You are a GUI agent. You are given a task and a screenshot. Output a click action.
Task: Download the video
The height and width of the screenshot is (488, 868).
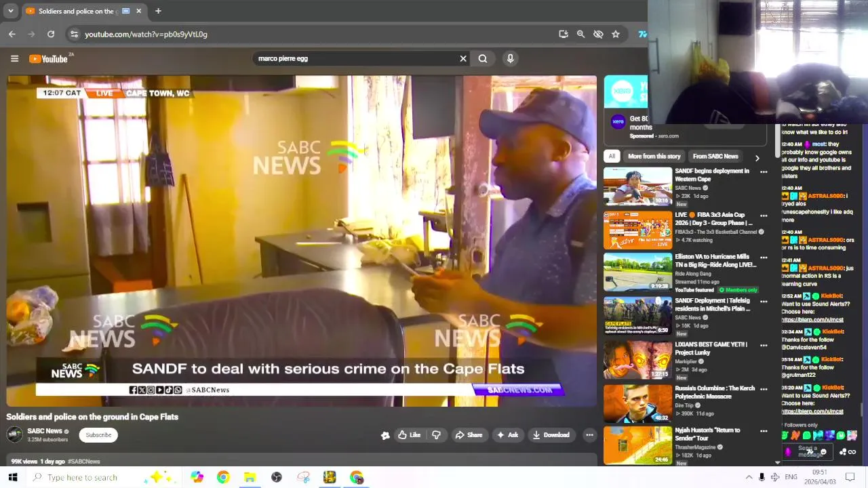[x=551, y=435]
